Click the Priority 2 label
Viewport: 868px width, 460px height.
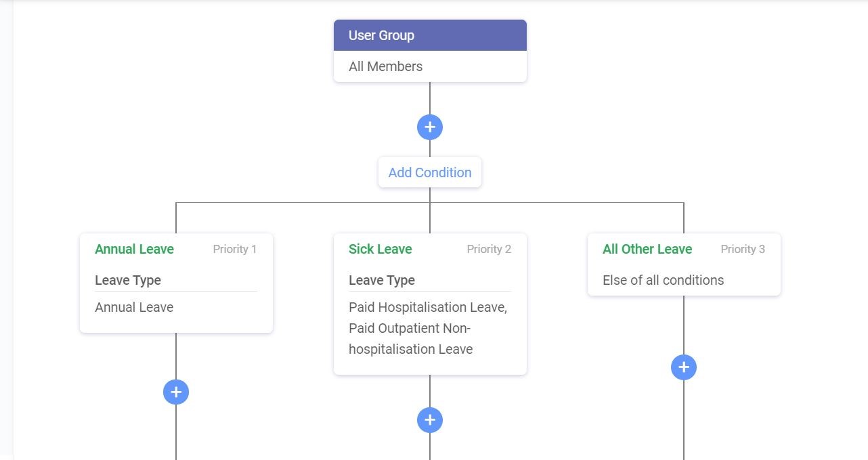click(488, 249)
